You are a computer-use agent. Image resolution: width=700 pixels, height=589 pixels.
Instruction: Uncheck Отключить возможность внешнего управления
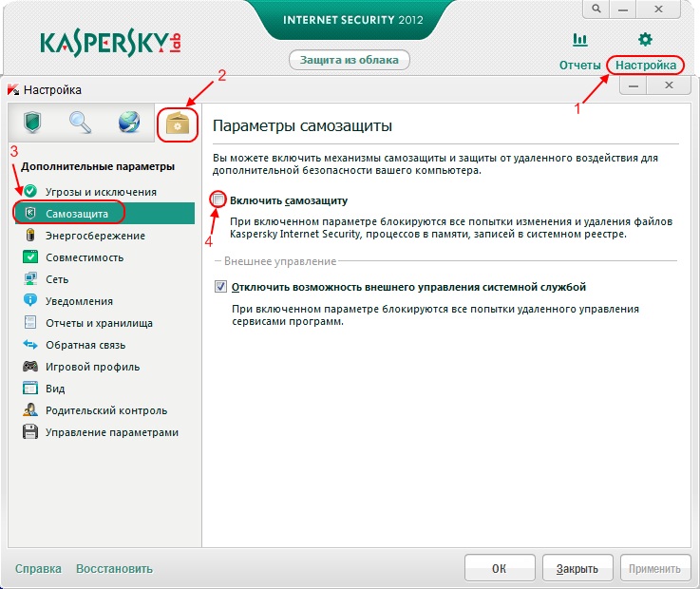click(x=220, y=286)
